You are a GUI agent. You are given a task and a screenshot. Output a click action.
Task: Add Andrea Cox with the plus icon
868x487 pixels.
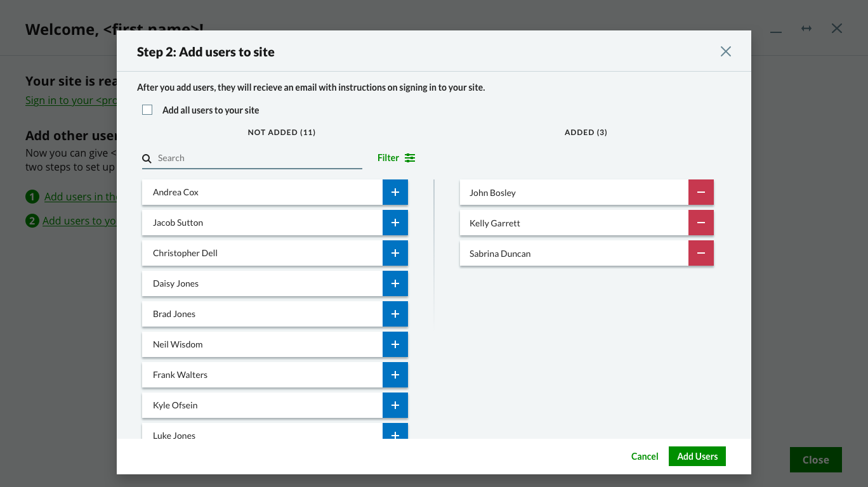tap(395, 192)
